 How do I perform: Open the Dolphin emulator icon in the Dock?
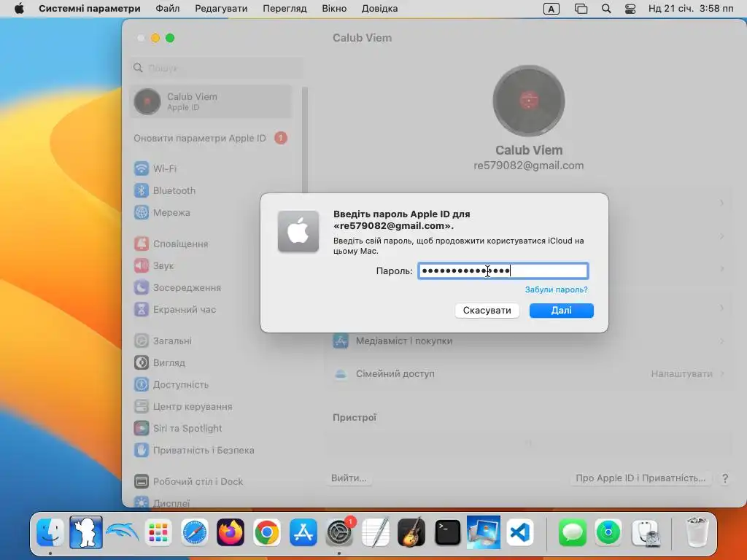point(122,532)
